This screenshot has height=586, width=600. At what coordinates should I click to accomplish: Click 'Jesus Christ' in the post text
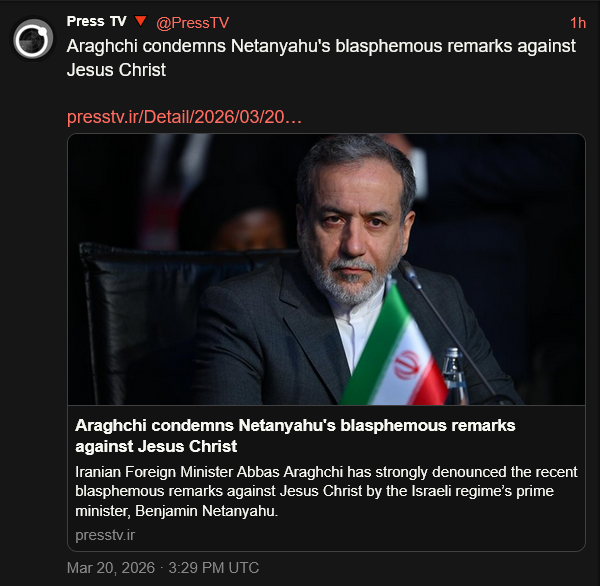tap(116, 70)
